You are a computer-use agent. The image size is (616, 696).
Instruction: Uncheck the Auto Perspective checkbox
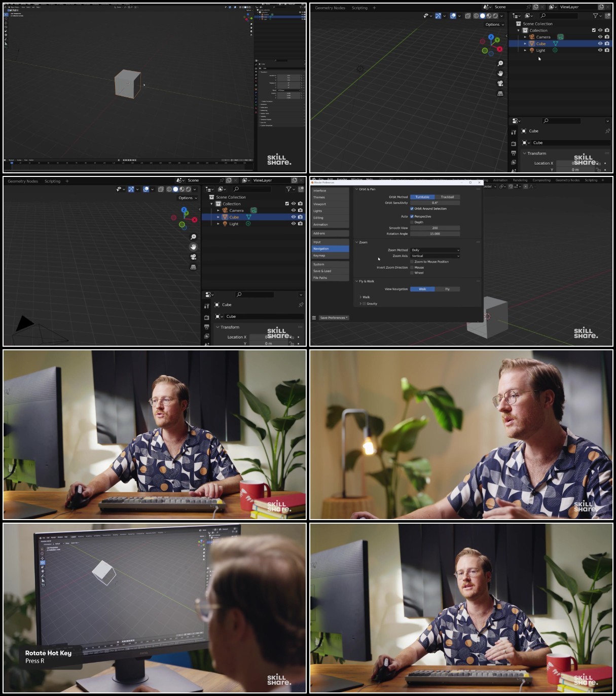412,216
